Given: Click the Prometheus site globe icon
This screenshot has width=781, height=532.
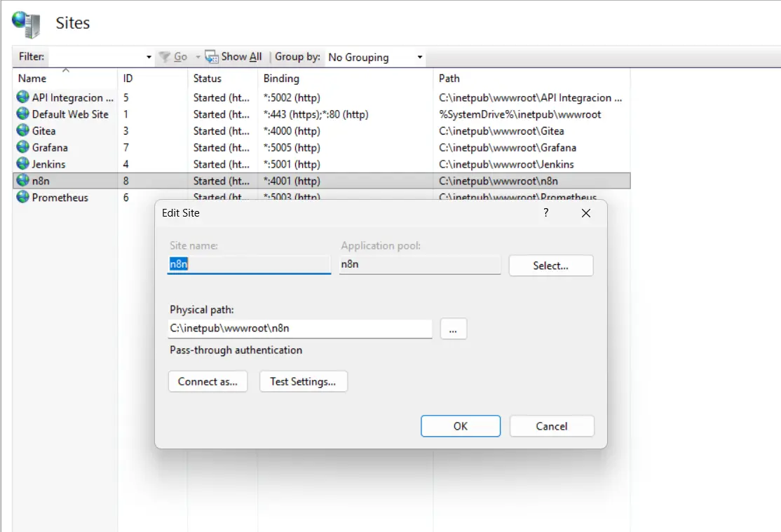Looking at the screenshot, I should tap(23, 198).
